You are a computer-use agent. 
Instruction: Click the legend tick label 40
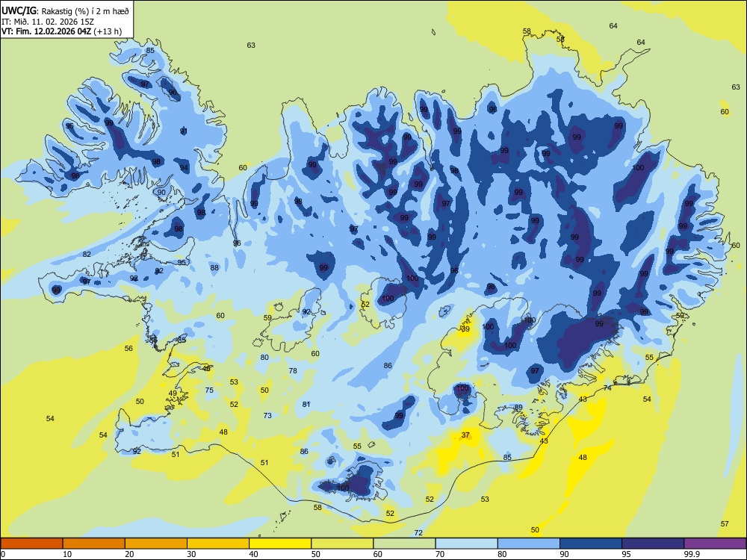[253, 554]
